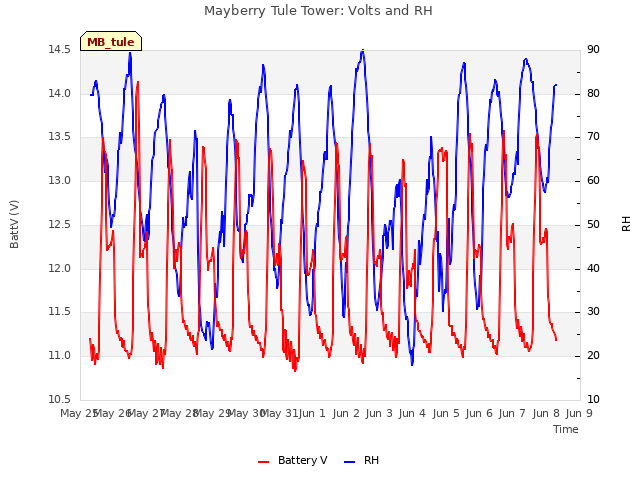Click the 14.0 left axis tick
640x480 pixels.
tap(59, 93)
